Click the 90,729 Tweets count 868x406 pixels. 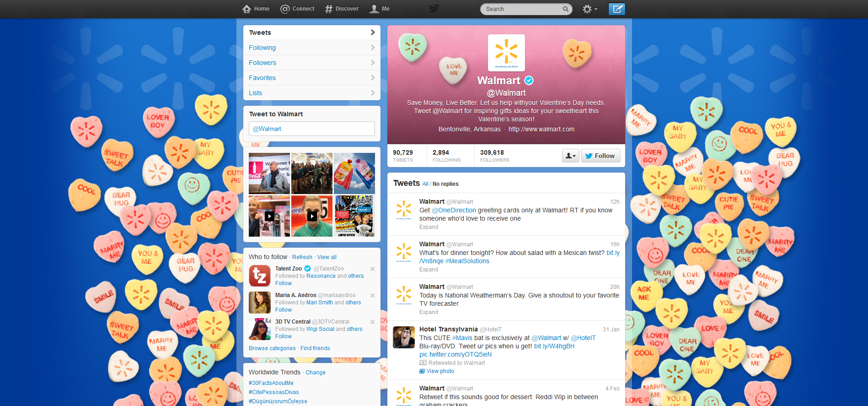tap(403, 156)
